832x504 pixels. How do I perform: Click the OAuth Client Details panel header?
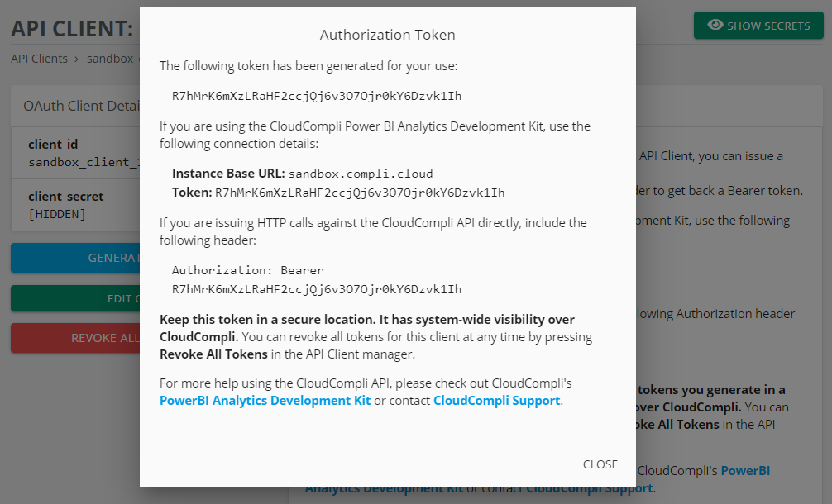[x=75, y=106]
